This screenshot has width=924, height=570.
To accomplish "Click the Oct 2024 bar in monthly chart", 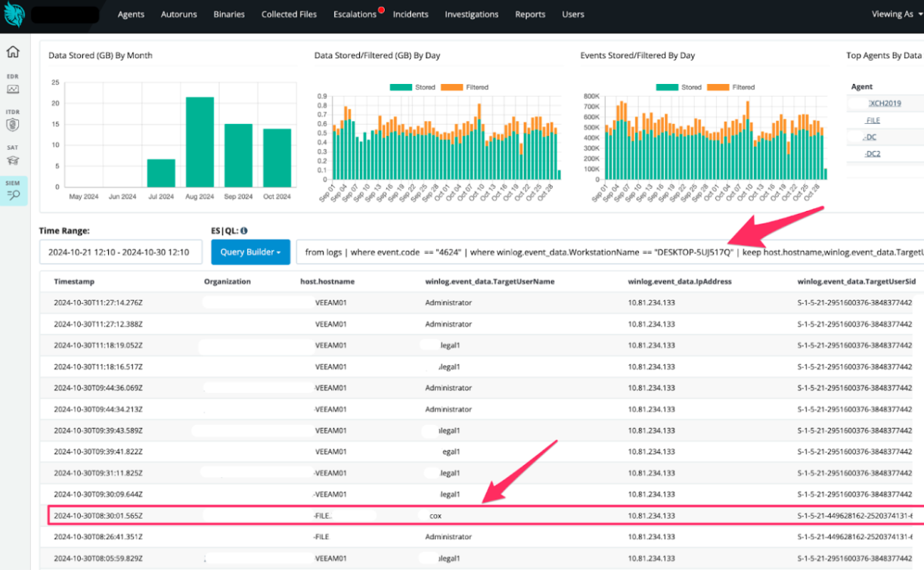I will click(277, 157).
